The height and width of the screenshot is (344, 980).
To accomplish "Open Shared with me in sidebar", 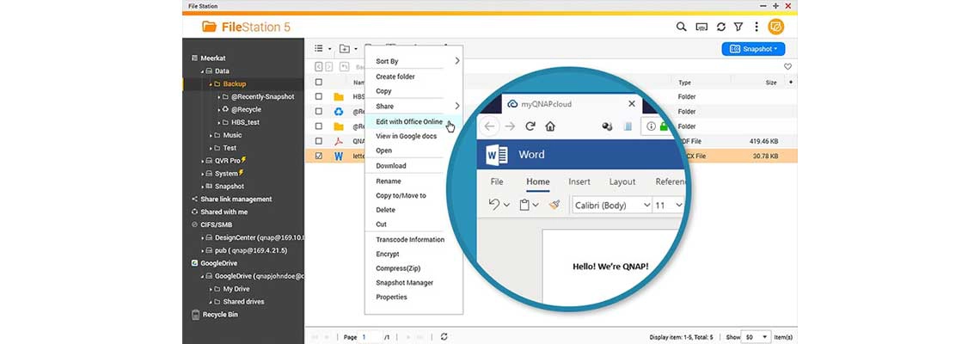I will pos(224,212).
